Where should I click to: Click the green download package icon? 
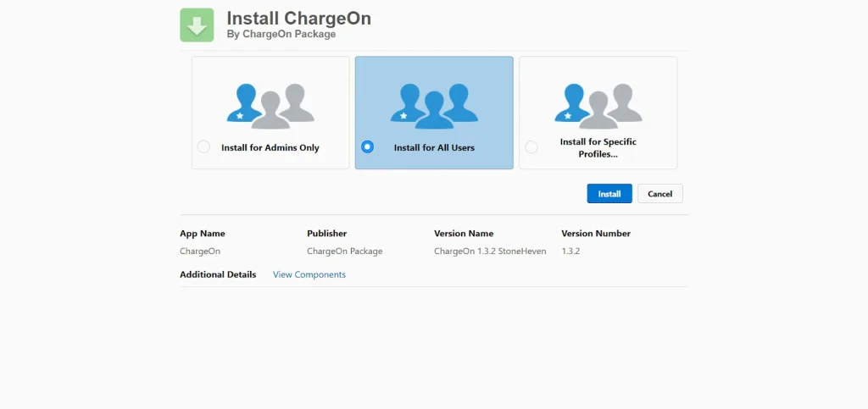click(x=197, y=25)
